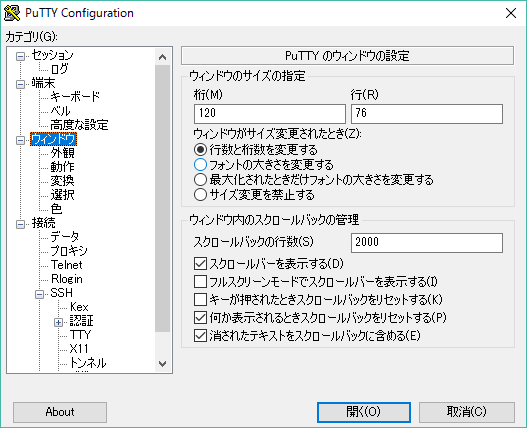Click the PuTTY のウィンドウの設定 header

347,56
